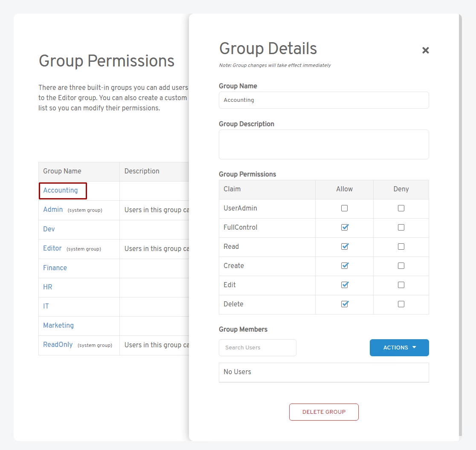The width and height of the screenshot is (476, 450).
Task: Uncheck the FullControl Allow checkbox
Action: point(345,228)
